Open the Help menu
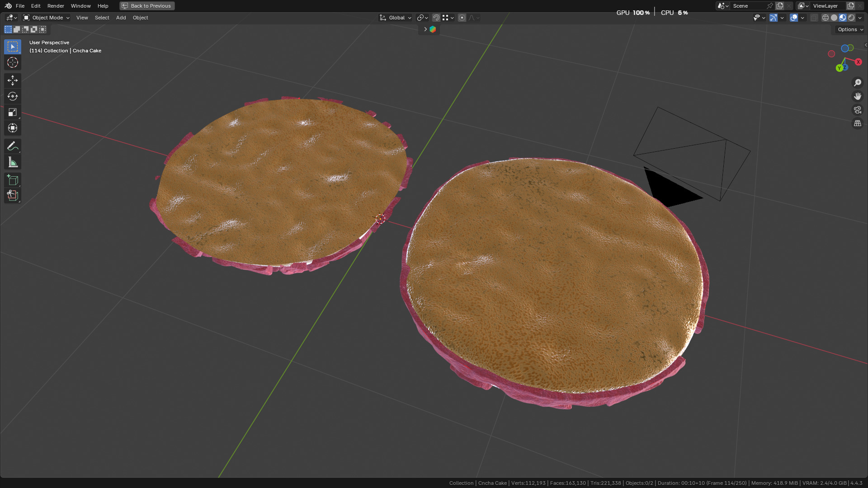This screenshot has width=868, height=488. coord(103,6)
